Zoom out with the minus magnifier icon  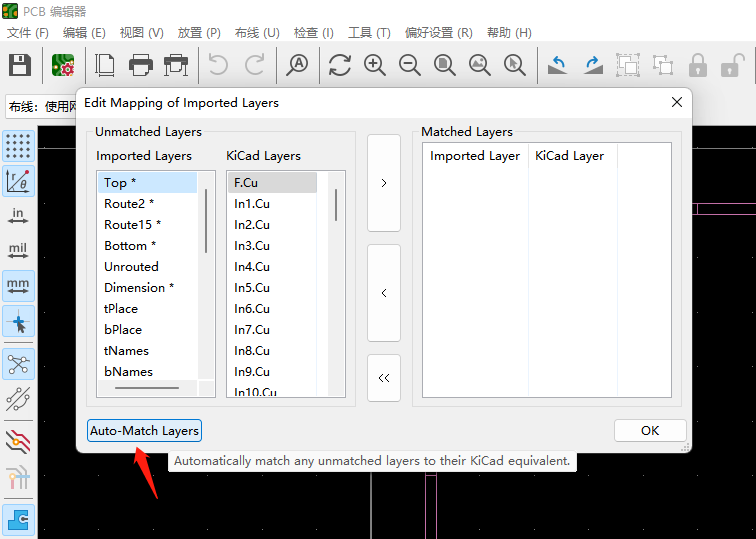tap(410, 65)
